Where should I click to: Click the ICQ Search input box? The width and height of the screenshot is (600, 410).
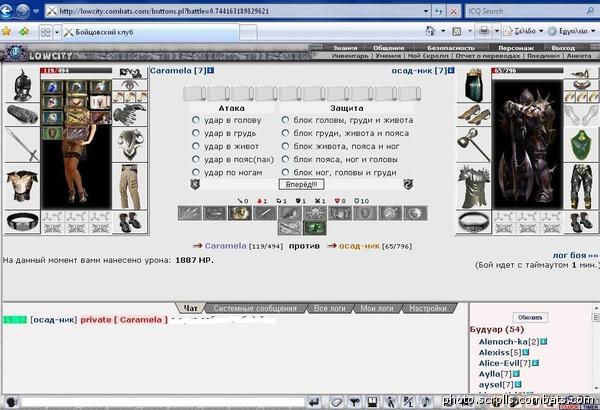526,11
